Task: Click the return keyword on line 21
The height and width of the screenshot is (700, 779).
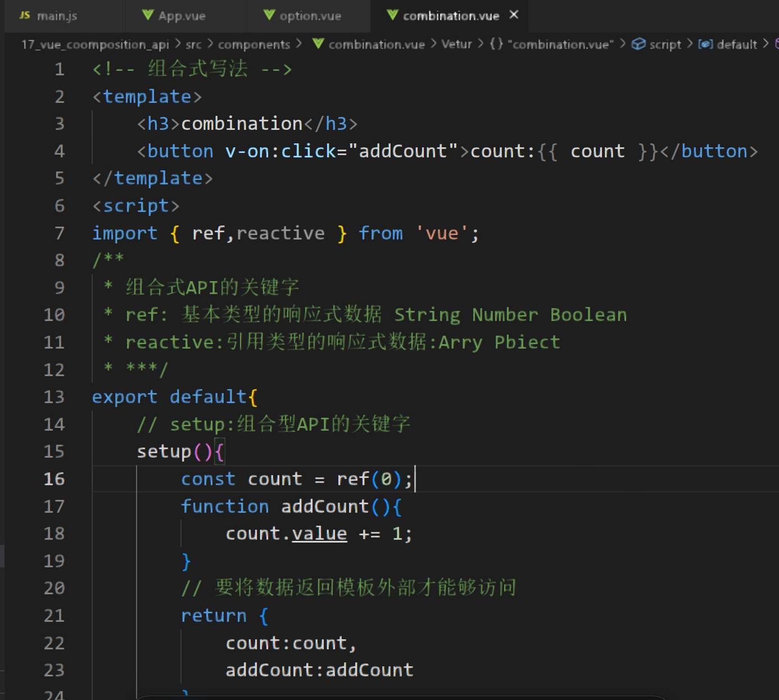Action: click(x=214, y=616)
